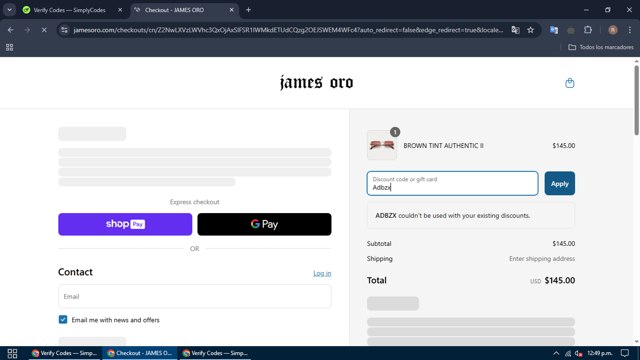Click the Total $145.00 amount

pyautogui.click(x=560, y=280)
